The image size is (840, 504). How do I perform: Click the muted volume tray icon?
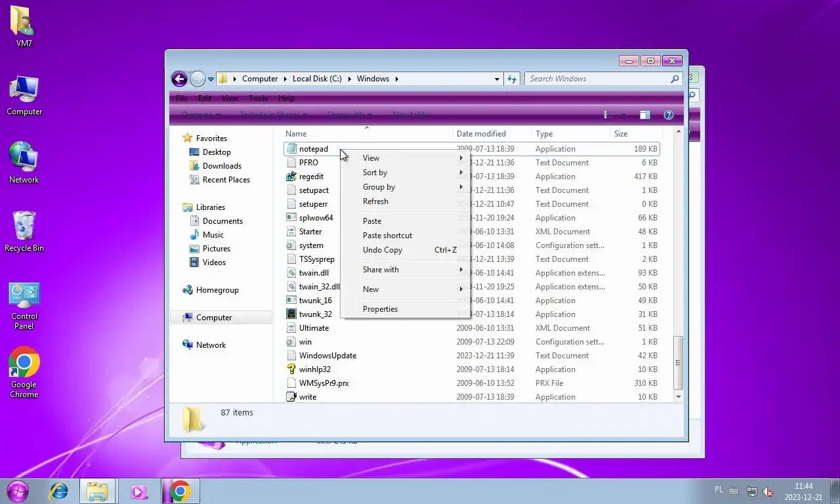(768, 492)
